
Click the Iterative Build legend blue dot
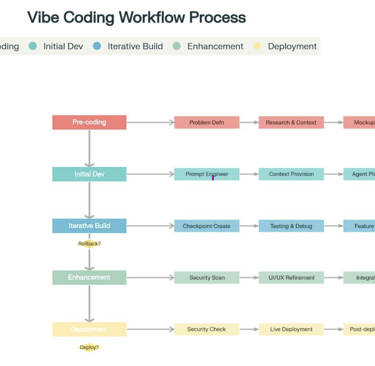pos(97,46)
